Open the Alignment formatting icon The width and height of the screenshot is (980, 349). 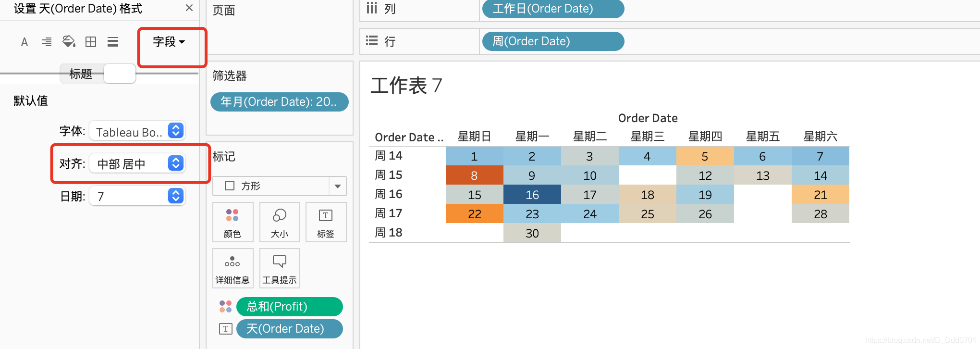[x=47, y=42]
